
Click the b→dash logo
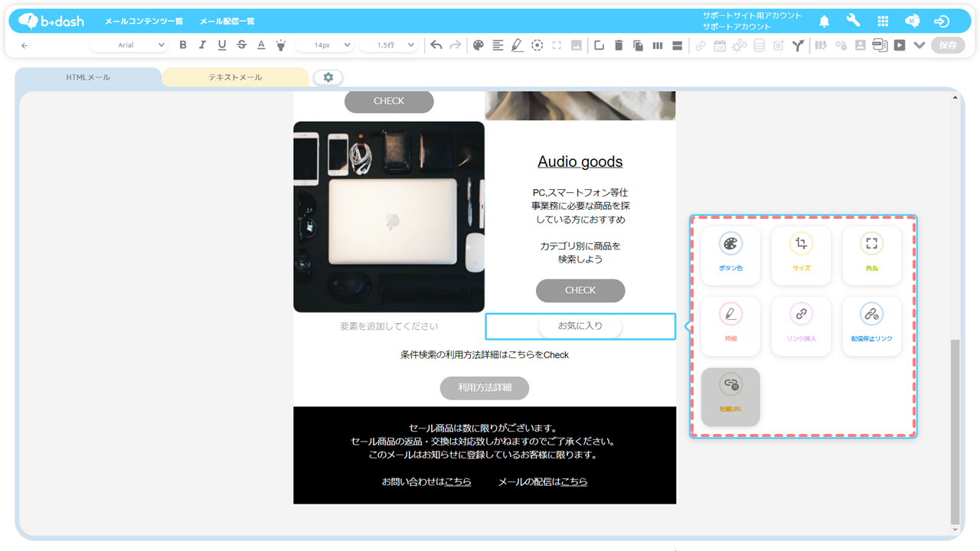tap(51, 21)
